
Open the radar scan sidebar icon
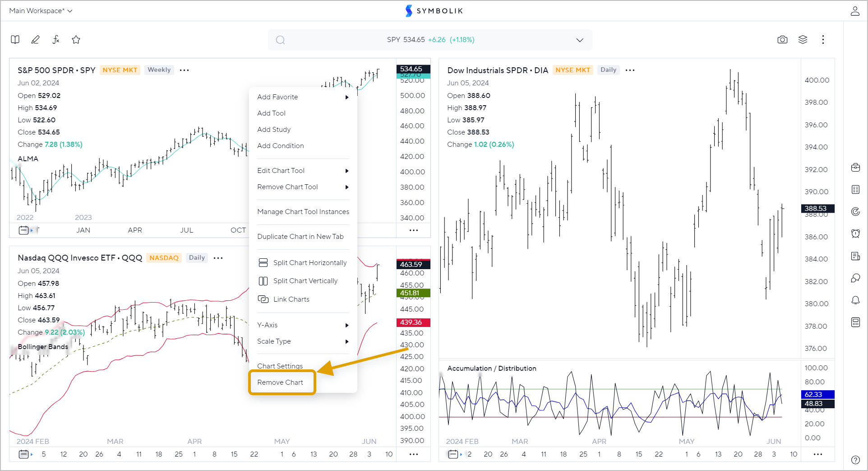(x=855, y=211)
